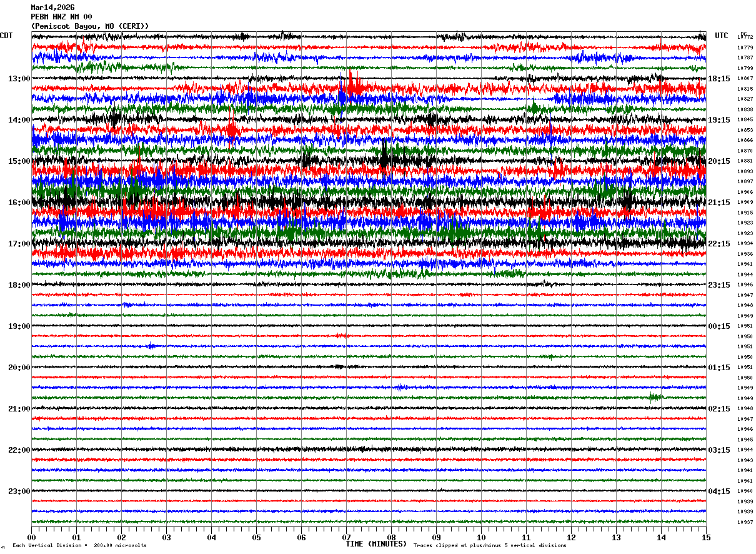Select the DC offset value 10870
Viewport: 756px width, 554px height.
pos(745,151)
